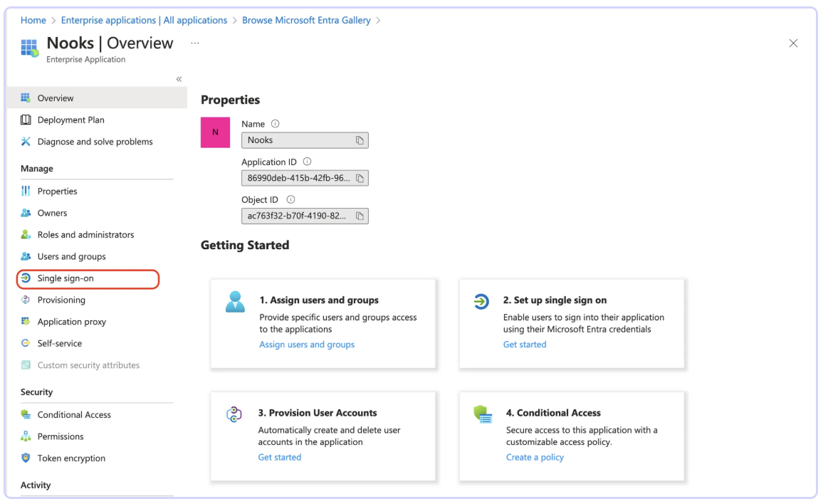Image resolution: width=823 pixels, height=504 pixels.
Task: Click Get started under Set up single sign on
Action: [x=525, y=345]
